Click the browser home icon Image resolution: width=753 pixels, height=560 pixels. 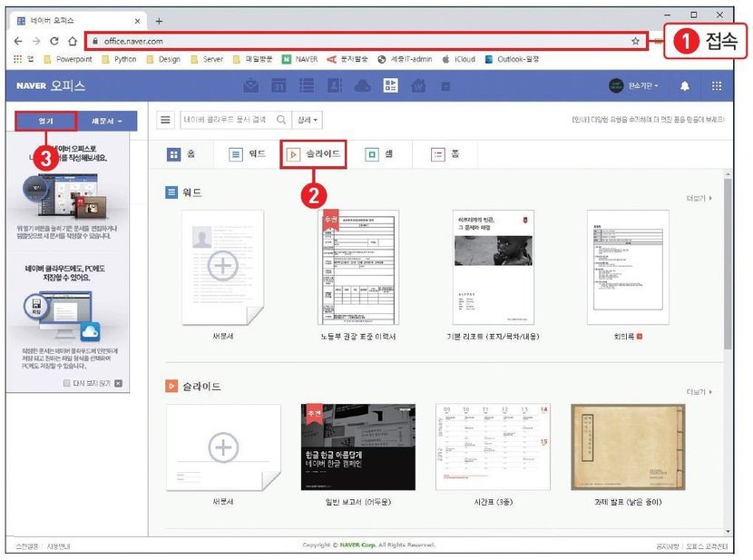[73, 42]
